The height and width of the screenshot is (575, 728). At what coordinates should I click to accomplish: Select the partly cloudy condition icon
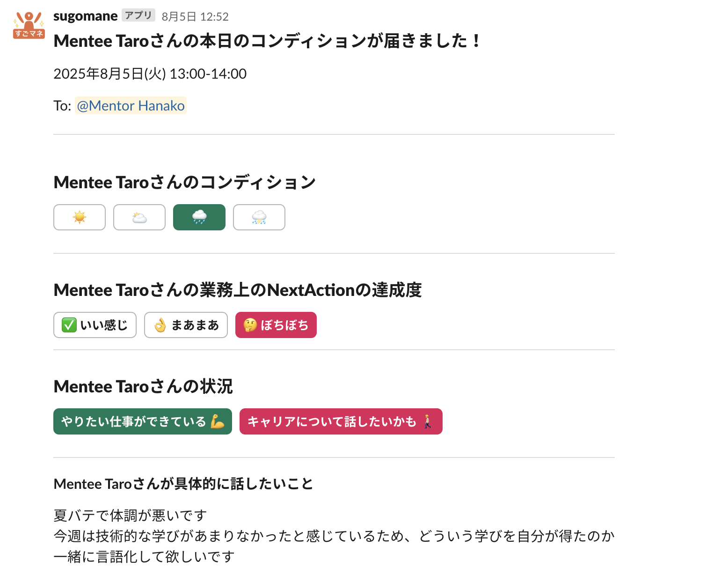(x=139, y=217)
